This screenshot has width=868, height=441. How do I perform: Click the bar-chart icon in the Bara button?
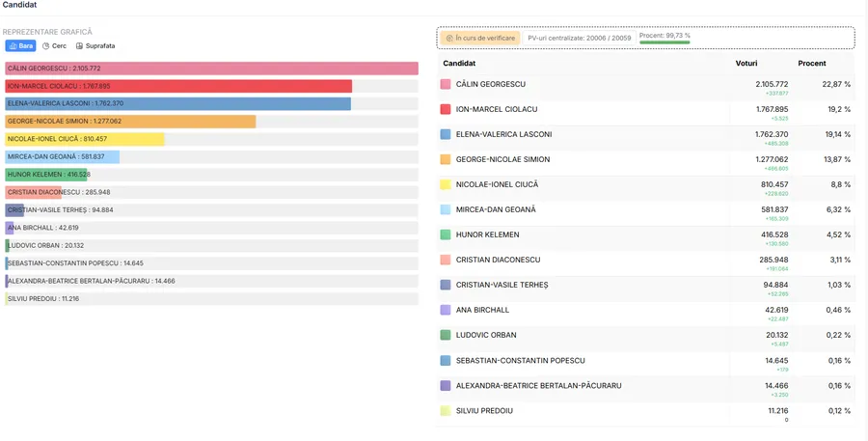[x=12, y=45]
